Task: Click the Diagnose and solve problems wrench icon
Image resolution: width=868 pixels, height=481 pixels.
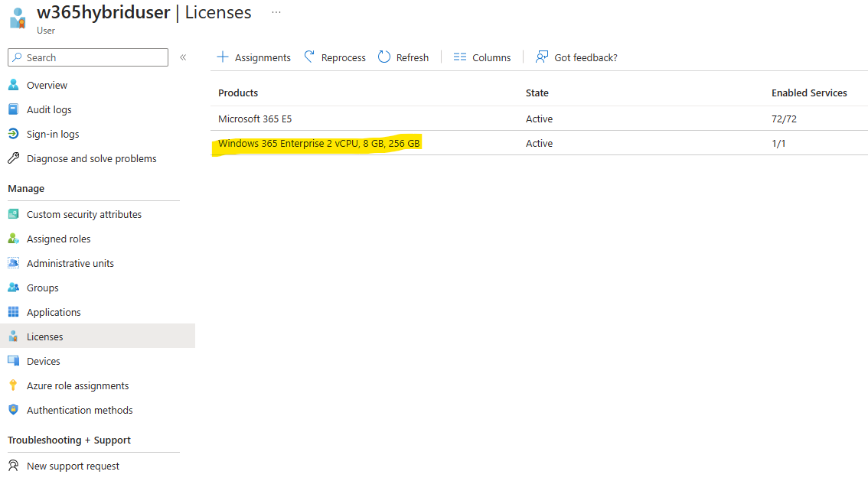Action: click(x=13, y=158)
